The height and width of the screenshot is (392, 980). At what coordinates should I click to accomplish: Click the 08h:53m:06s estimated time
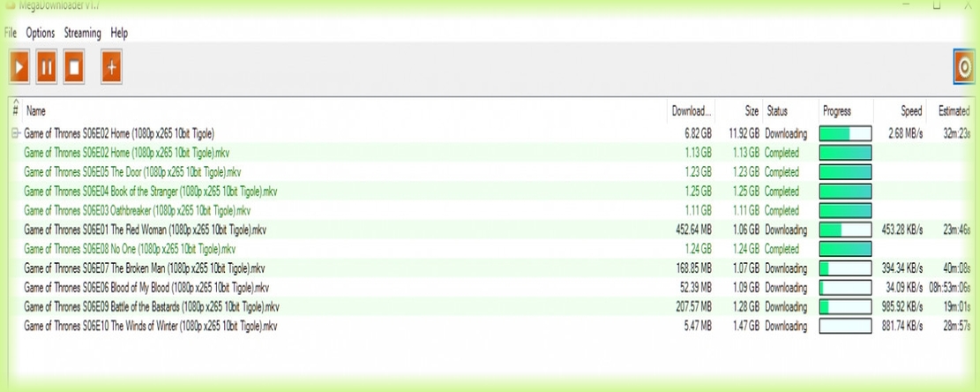click(950, 288)
